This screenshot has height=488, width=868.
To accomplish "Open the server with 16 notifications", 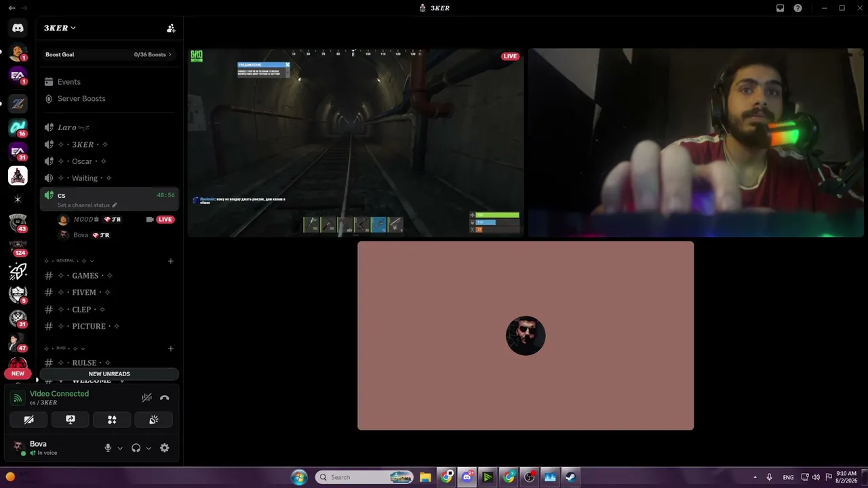I will coord(18,127).
